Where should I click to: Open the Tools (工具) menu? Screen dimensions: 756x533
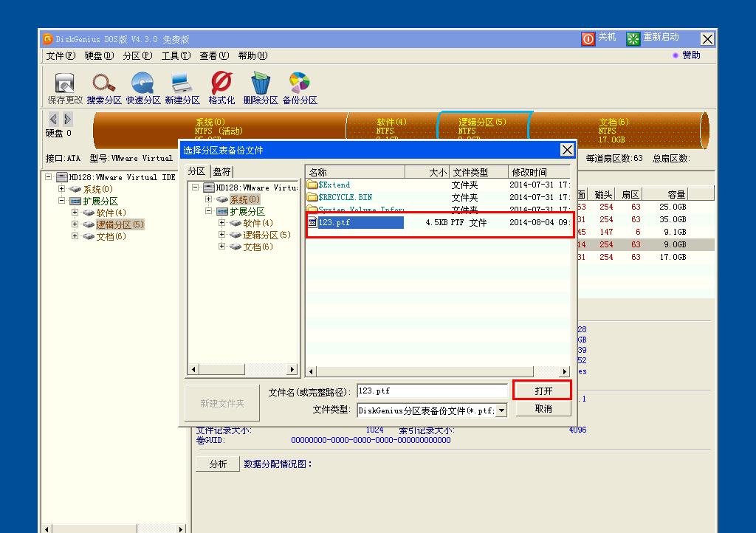pos(176,56)
